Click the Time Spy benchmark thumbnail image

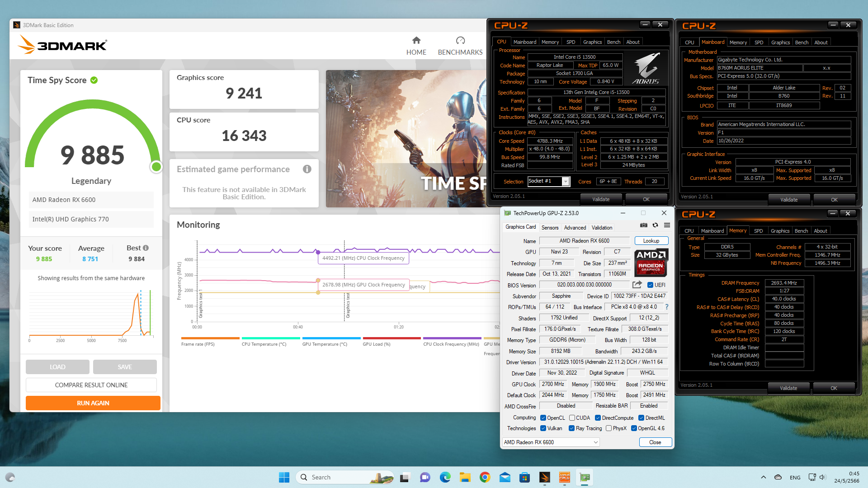tap(406, 139)
